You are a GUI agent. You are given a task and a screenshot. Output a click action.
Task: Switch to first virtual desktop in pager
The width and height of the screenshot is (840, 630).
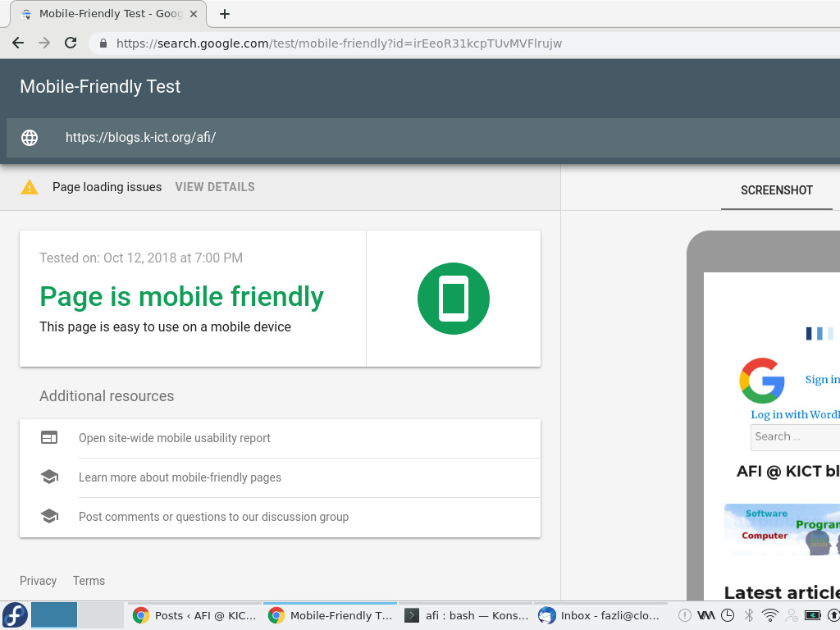pyautogui.click(x=54, y=615)
